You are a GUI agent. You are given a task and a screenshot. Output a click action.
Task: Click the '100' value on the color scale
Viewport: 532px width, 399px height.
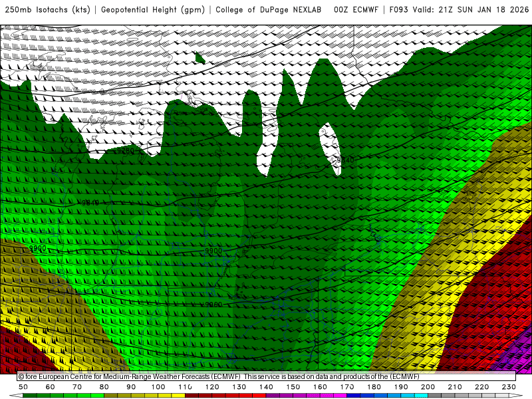(158, 387)
